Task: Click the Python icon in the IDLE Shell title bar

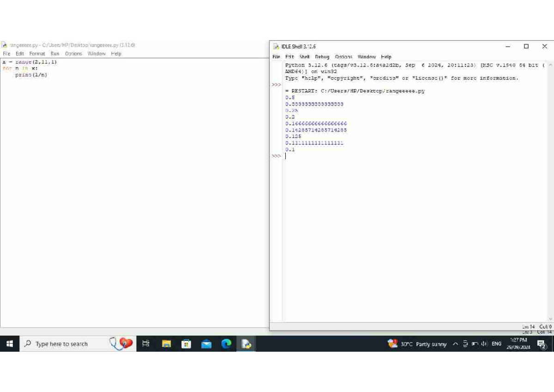Action: click(x=276, y=46)
